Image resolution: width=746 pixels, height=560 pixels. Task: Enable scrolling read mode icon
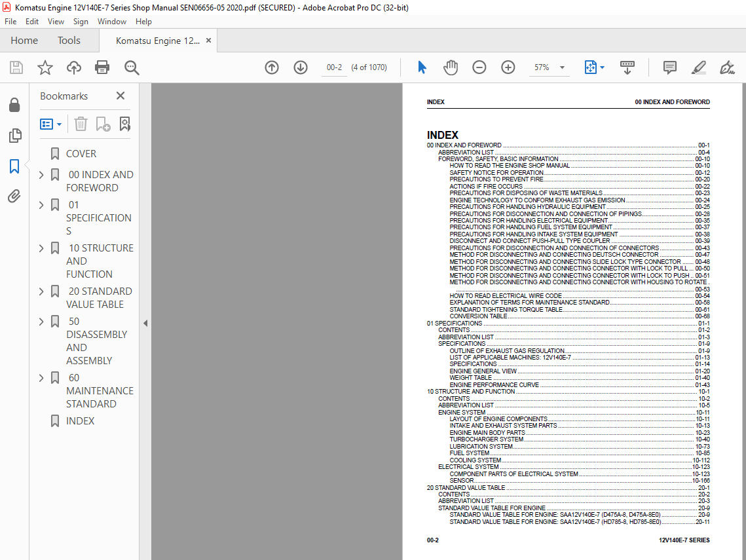[x=627, y=67]
